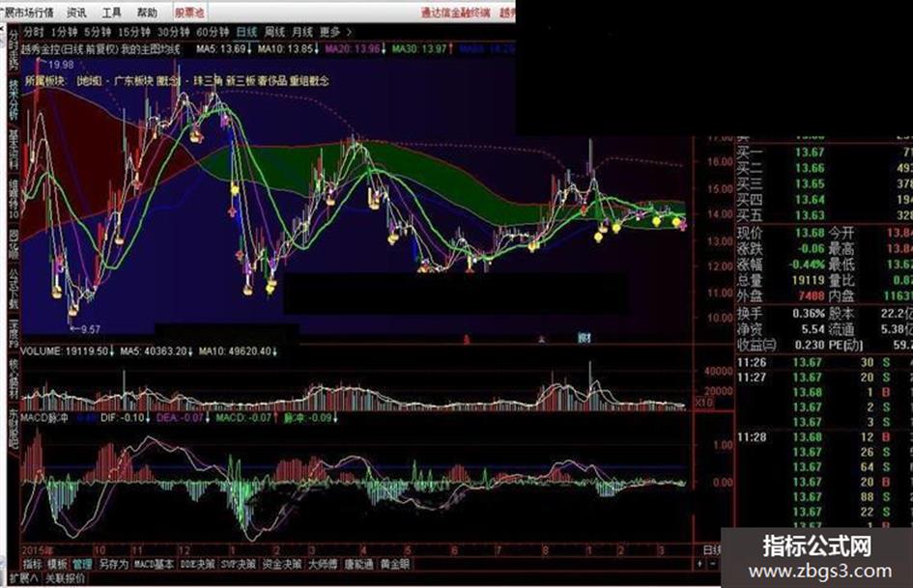Open the 资讯 menu
Image resolution: width=913 pixels, height=588 pixels.
coord(76,13)
